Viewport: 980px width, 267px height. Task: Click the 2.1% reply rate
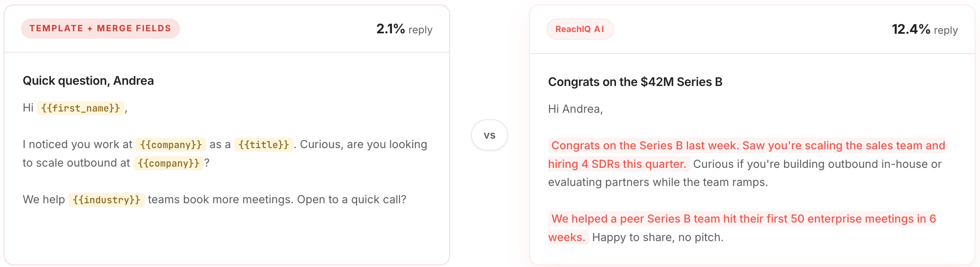coord(404,29)
